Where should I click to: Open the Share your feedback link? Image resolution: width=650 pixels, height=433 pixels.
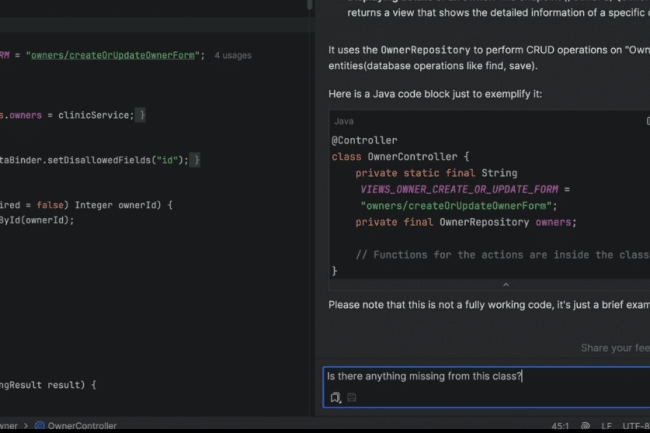pyautogui.click(x=615, y=348)
